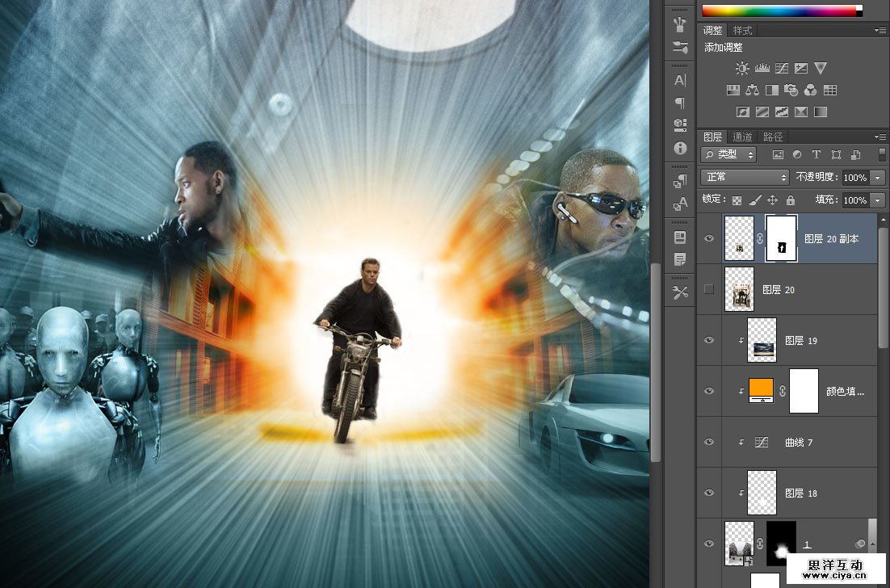Expand the 类型 layer filter dropdown
This screenshot has width=890, height=588.
point(728,154)
